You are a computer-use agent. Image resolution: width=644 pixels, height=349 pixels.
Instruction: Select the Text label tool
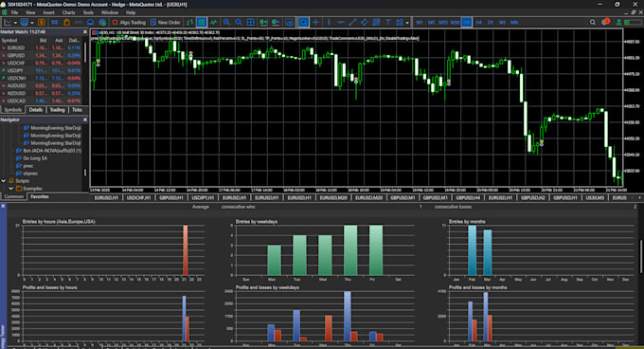pyautogui.click(x=388, y=22)
